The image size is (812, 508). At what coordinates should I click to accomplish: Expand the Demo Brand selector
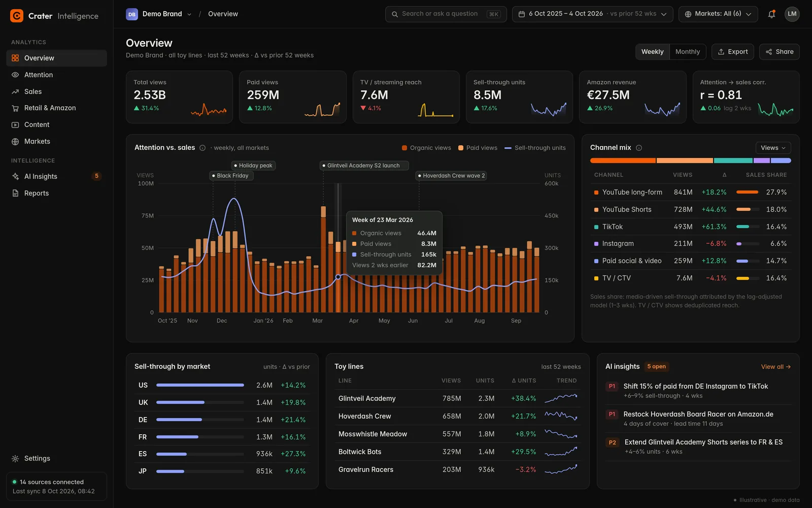pyautogui.click(x=159, y=14)
